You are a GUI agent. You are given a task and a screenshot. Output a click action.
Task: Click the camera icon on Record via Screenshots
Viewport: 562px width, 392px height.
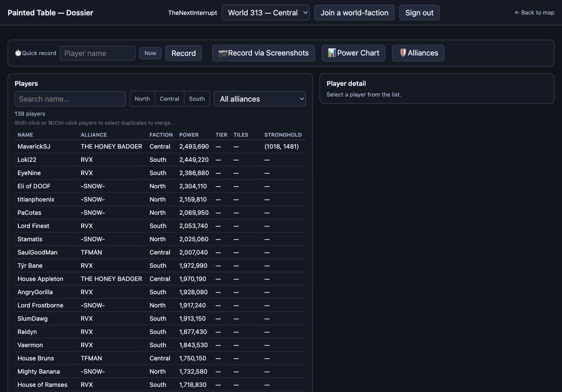[x=223, y=53]
